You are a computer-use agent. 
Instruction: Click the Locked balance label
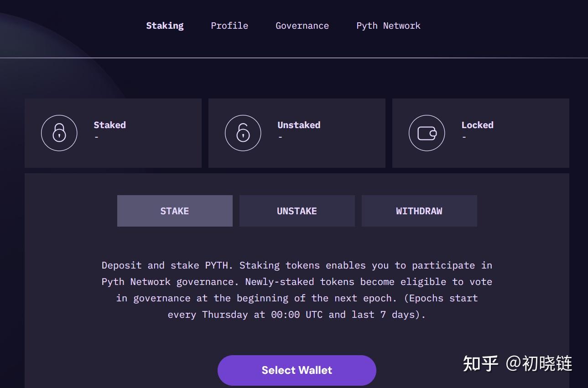[477, 125]
